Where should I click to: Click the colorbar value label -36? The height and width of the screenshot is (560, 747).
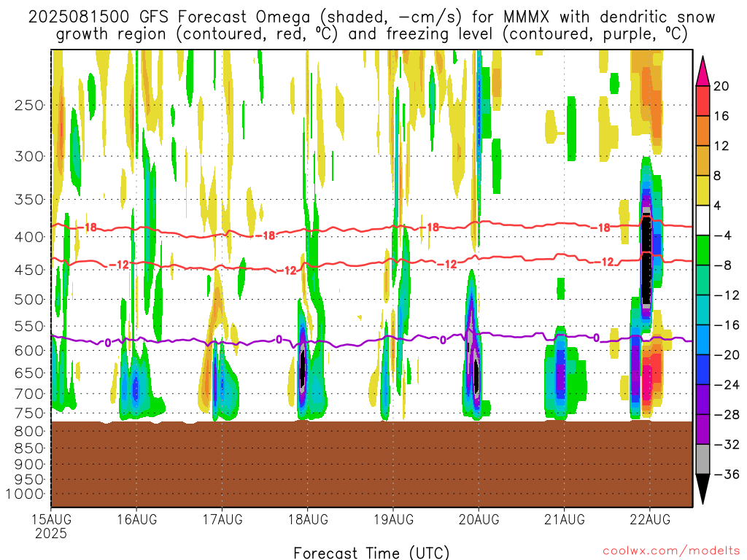click(x=727, y=474)
